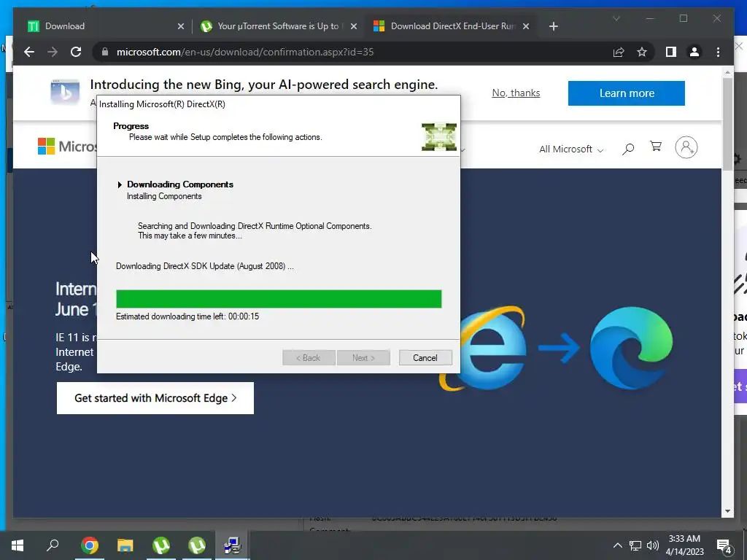Click DirectX logo in installer header

[438, 137]
